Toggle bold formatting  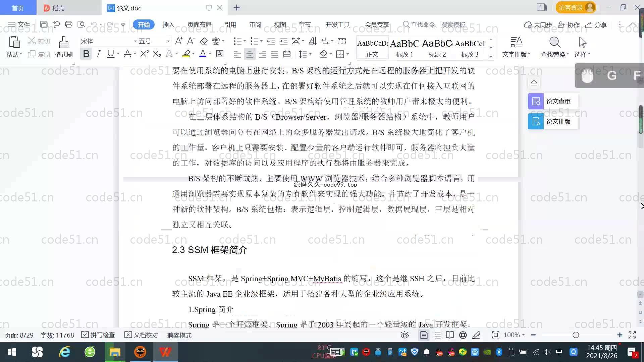86,54
